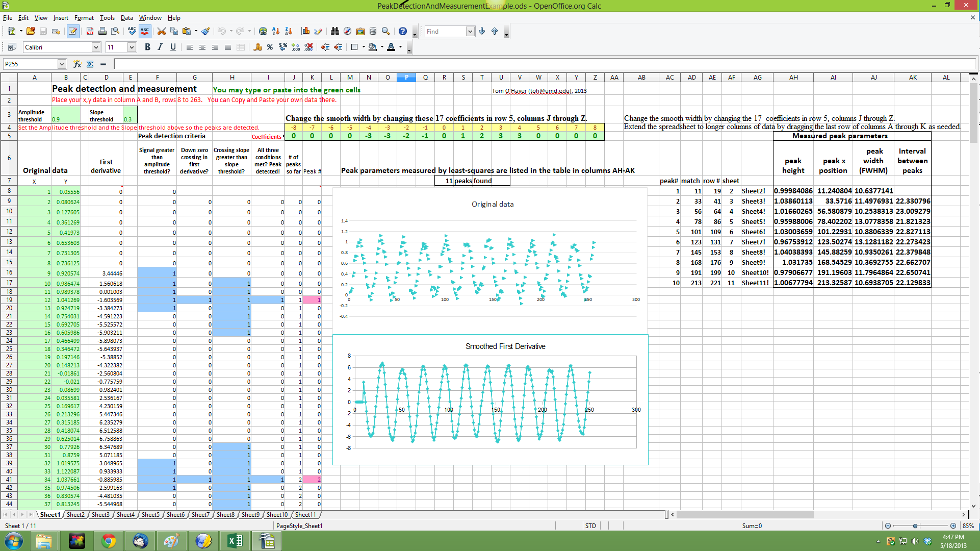The width and height of the screenshot is (980, 551).
Task: Click the zoom in plus button
Action: (x=953, y=526)
